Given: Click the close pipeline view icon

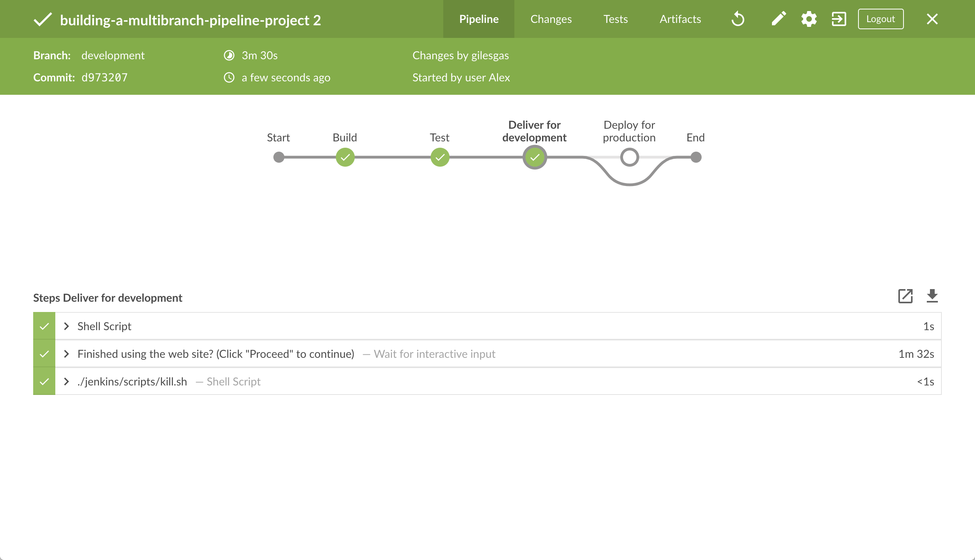Looking at the screenshot, I should tap(933, 19).
